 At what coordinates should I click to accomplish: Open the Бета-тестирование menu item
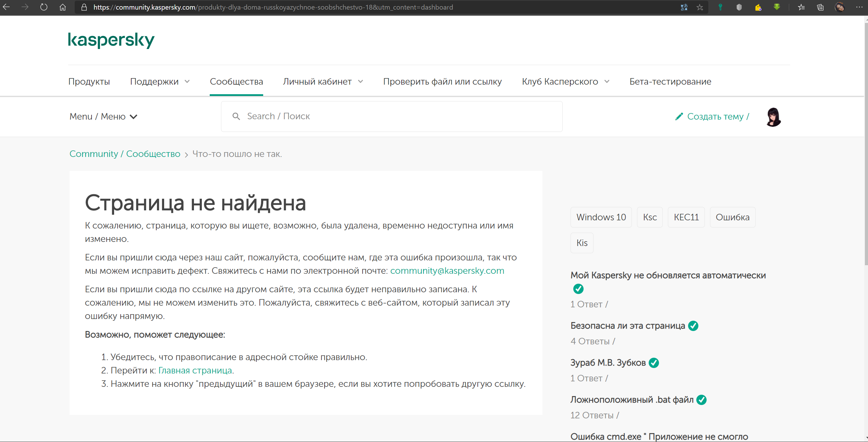coord(670,82)
